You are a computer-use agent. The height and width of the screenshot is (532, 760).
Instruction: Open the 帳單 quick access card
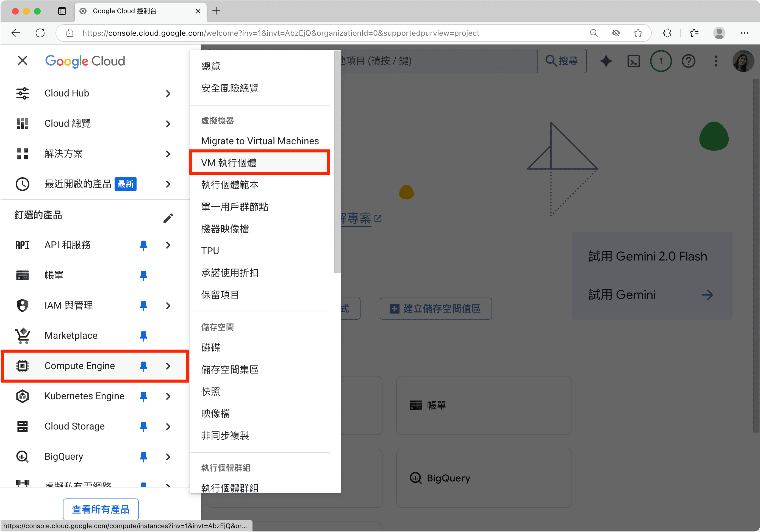pyautogui.click(x=484, y=405)
